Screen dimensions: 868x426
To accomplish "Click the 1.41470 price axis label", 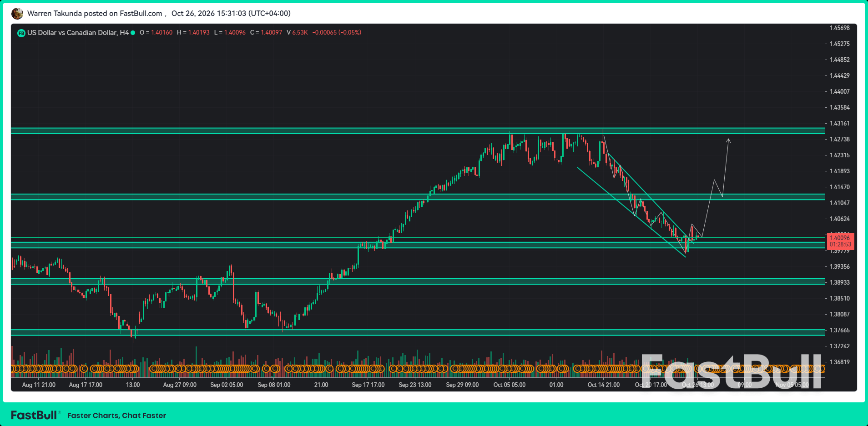I will (x=839, y=187).
